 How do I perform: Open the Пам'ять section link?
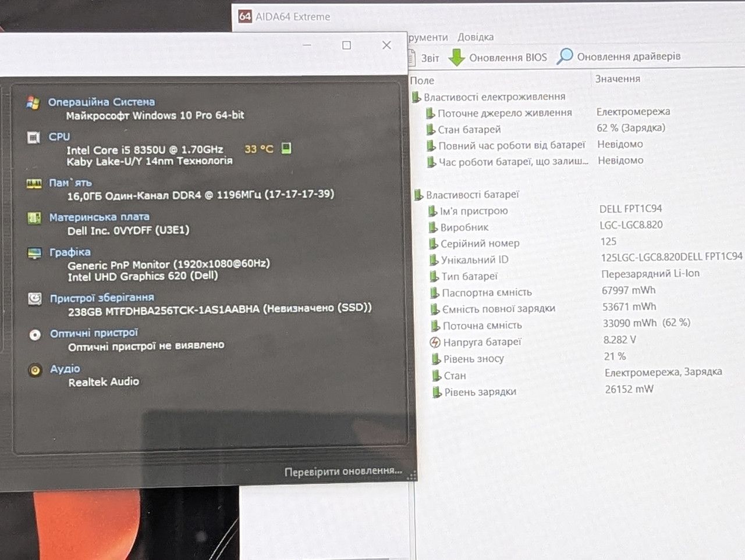(x=70, y=183)
